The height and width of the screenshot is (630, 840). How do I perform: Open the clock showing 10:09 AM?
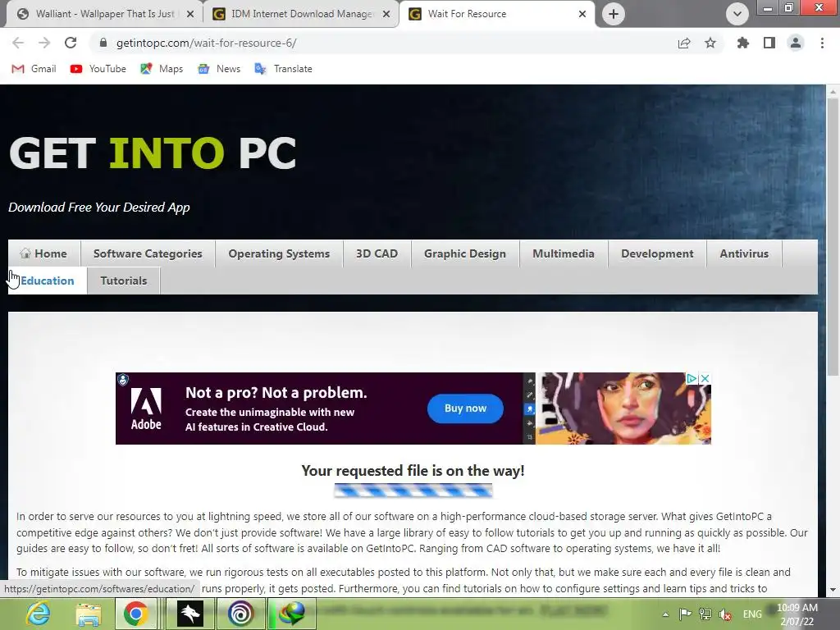797,614
